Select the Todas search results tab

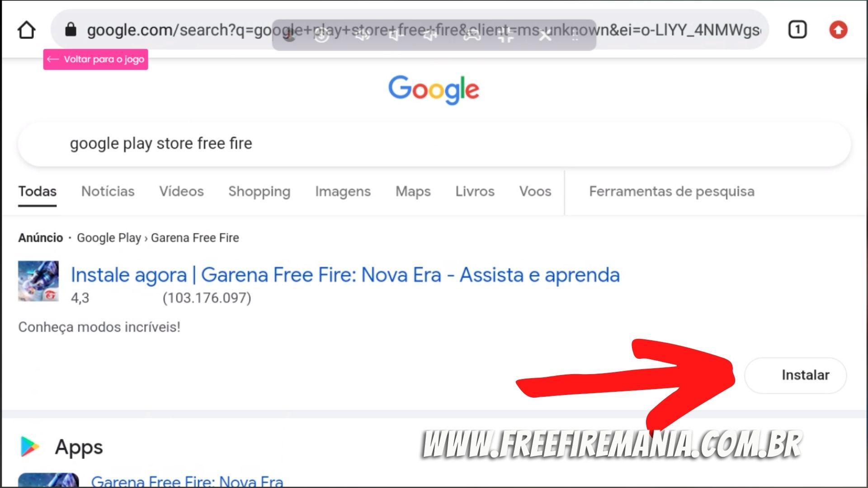click(x=37, y=191)
